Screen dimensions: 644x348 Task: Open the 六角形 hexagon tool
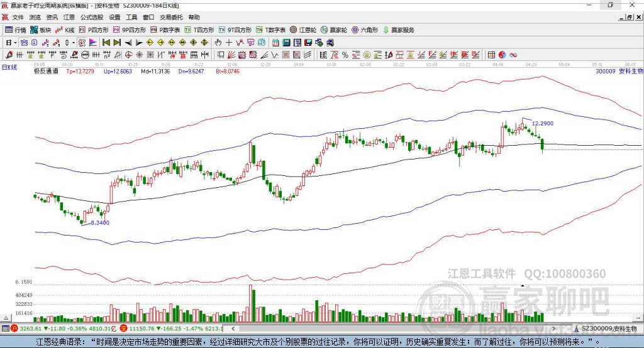(x=365, y=30)
